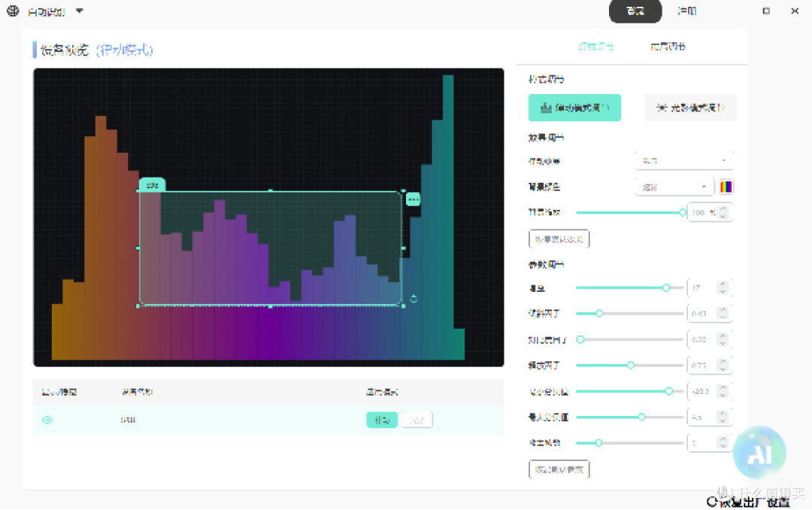Click up arrow on the 0.75 stepper
This screenshot has width=812, height=510.
[x=723, y=362]
